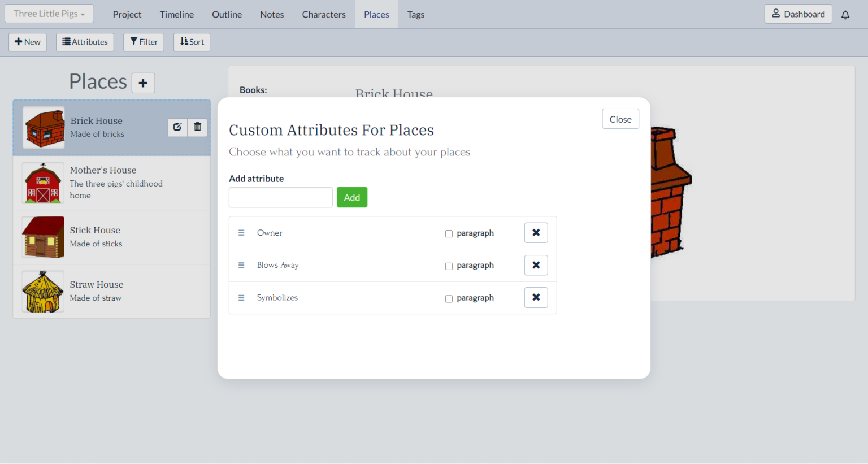Viewport: 868px width, 464px height.
Task: Remove the Owner attribute with X
Action: click(536, 233)
